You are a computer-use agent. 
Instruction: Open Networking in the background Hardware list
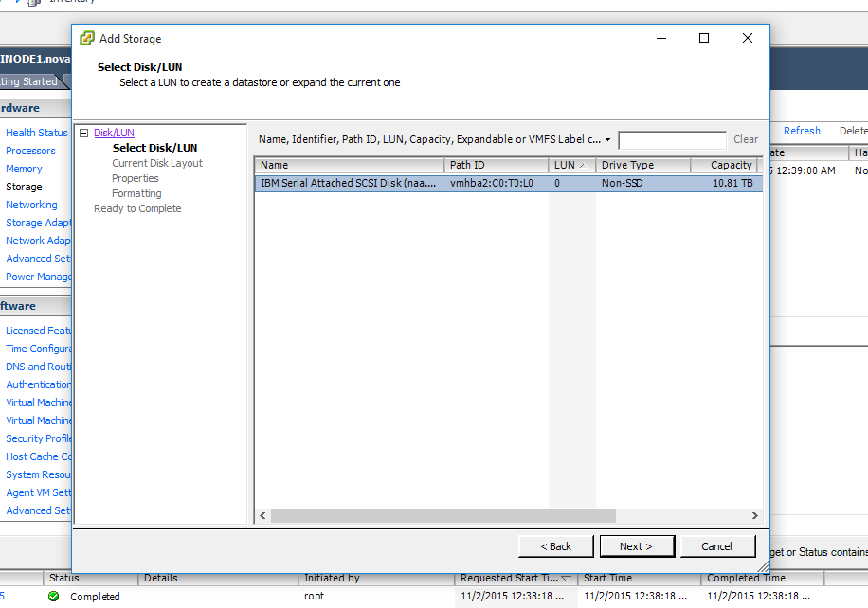pos(31,205)
